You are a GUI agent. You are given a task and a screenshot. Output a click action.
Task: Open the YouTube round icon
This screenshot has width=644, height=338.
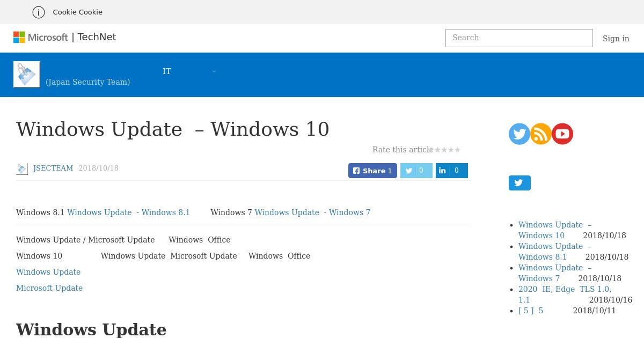[562, 134]
